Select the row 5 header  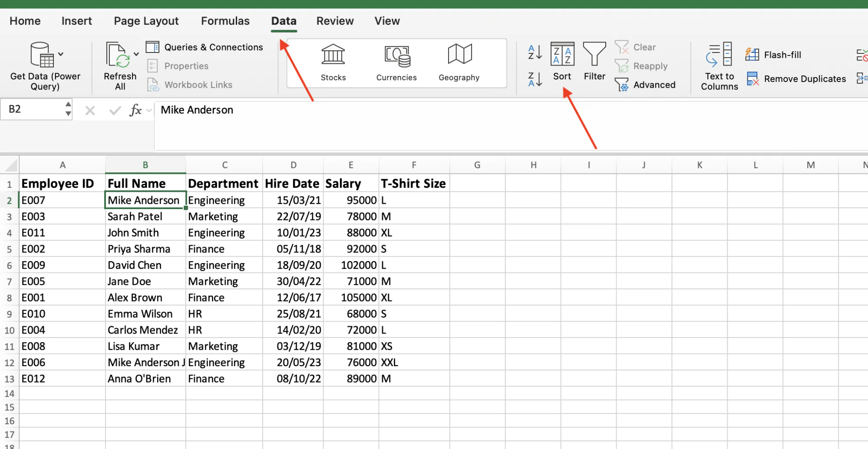pos(9,249)
